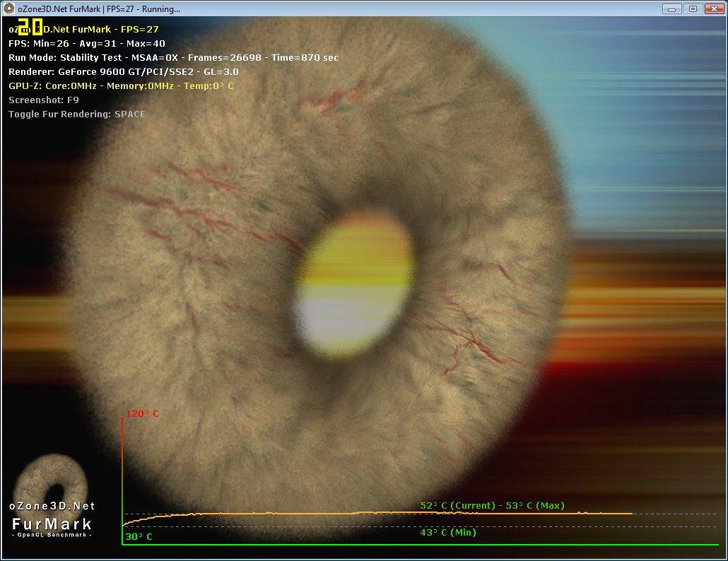The image size is (728, 561).
Task: Minimize the FurMark window
Action: click(672, 9)
